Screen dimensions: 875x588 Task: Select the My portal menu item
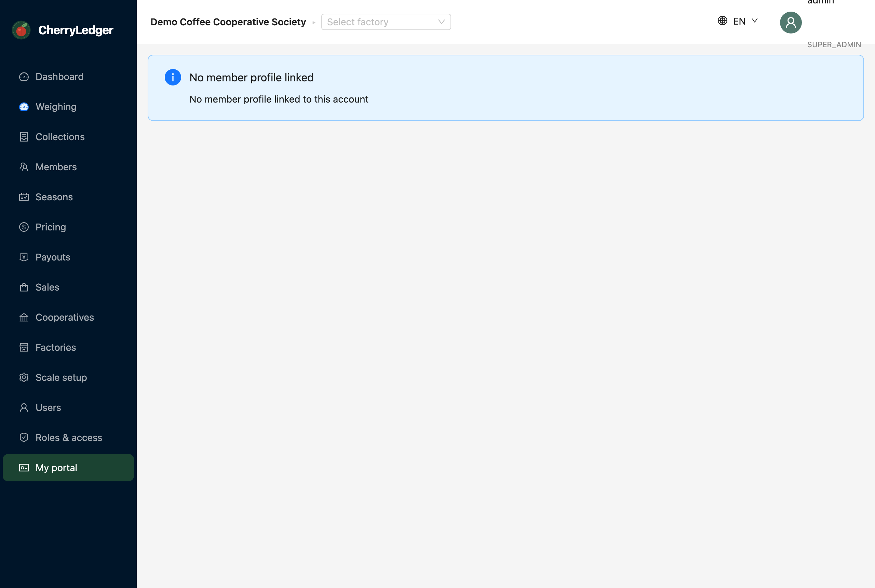pos(68,468)
